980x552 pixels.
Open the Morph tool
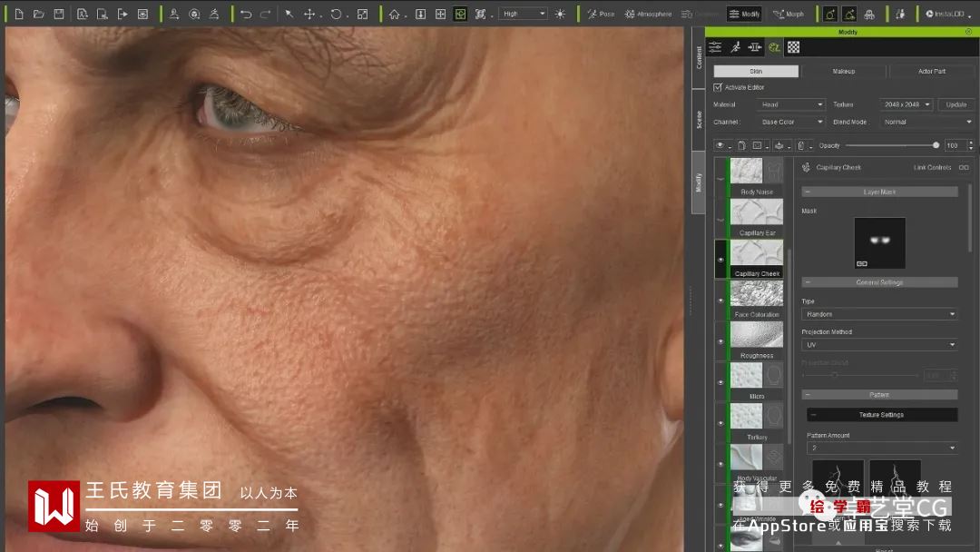[x=789, y=14]
